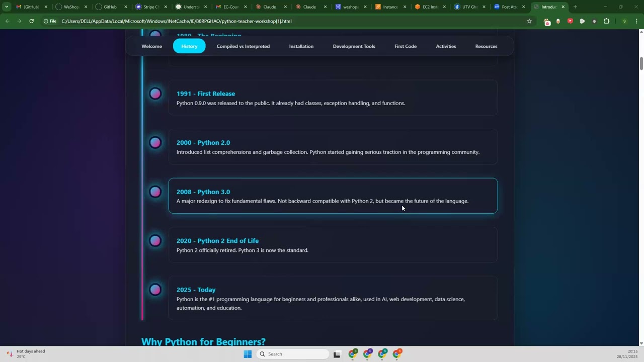Open the last Chrome taskbar icon
The image size is (644, 362).
[x=397, y=354]
